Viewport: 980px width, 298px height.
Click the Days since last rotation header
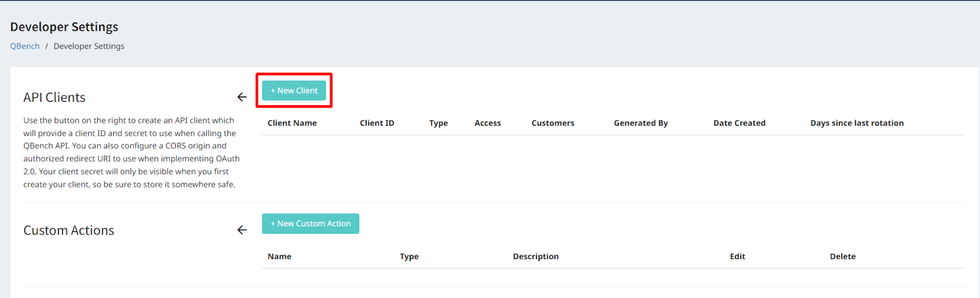click(x=857, y=123)
